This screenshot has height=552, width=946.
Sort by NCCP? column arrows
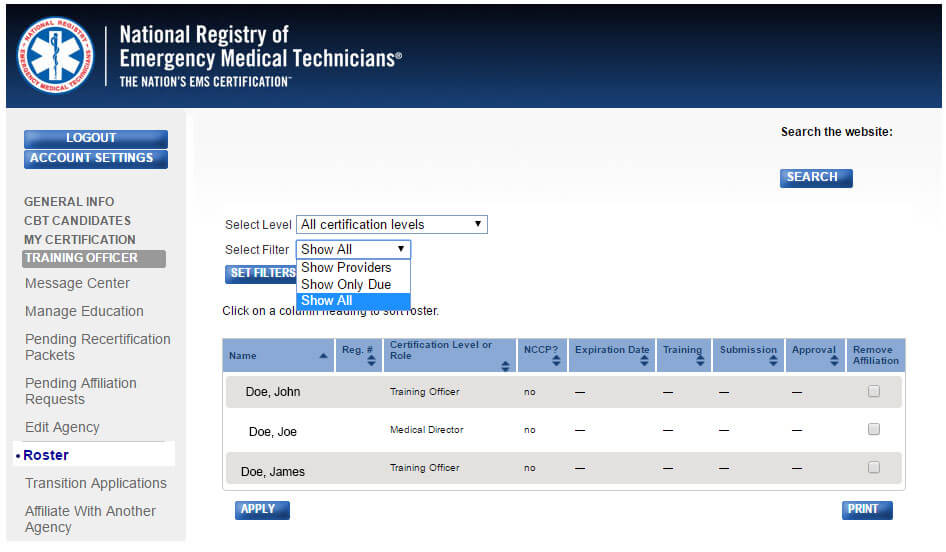coord(556,360)
